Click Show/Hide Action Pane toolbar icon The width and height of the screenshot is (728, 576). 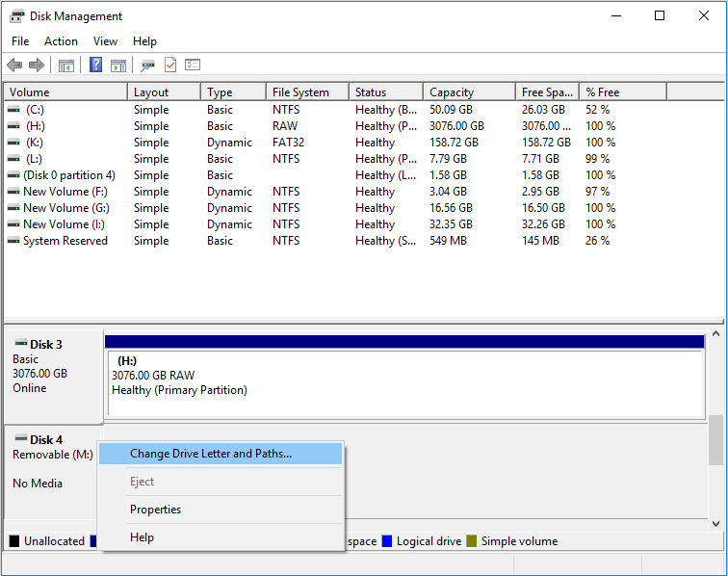click(x=118, y=65)
